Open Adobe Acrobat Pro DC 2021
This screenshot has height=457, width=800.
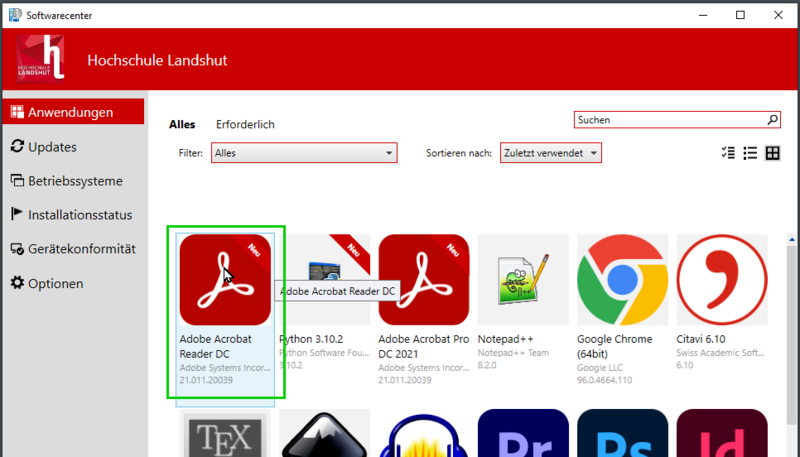point(424,280)
